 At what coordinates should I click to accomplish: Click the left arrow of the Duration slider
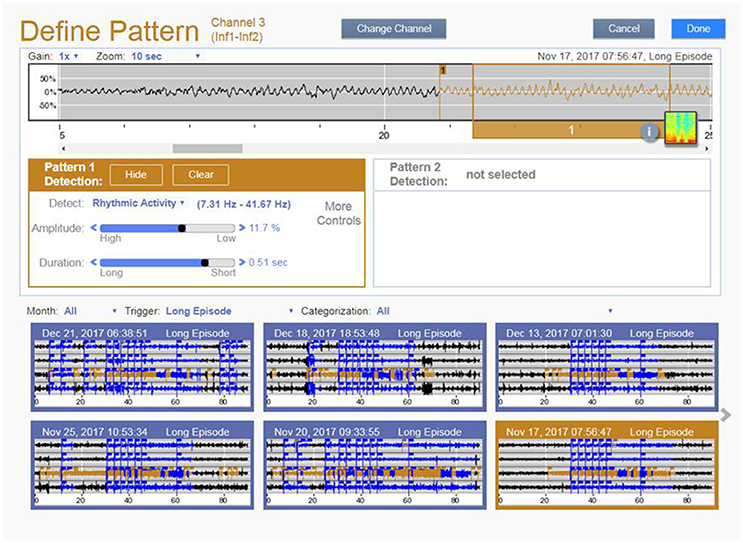(93, 262)
